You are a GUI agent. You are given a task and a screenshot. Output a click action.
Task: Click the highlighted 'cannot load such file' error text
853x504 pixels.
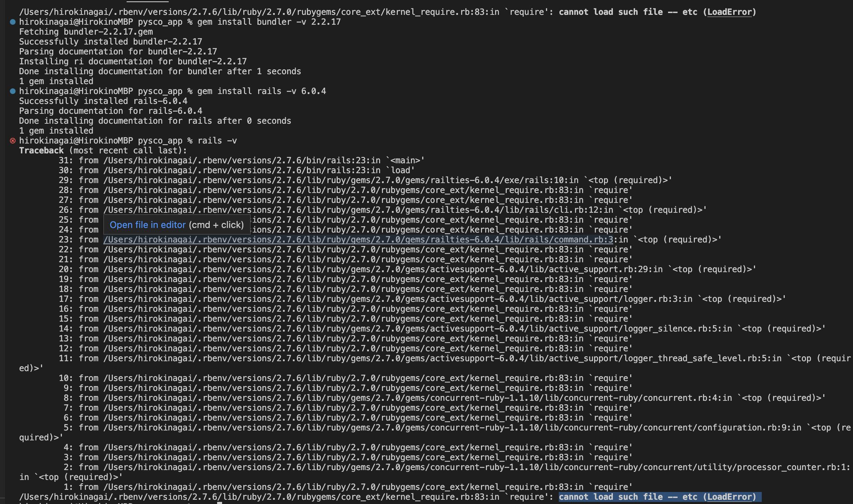(x=660, y=497)
